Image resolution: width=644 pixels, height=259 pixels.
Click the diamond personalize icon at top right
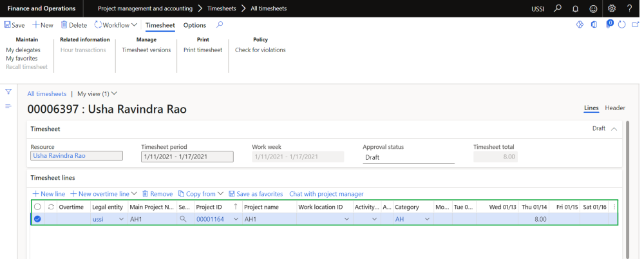click(x=580, y=24)
